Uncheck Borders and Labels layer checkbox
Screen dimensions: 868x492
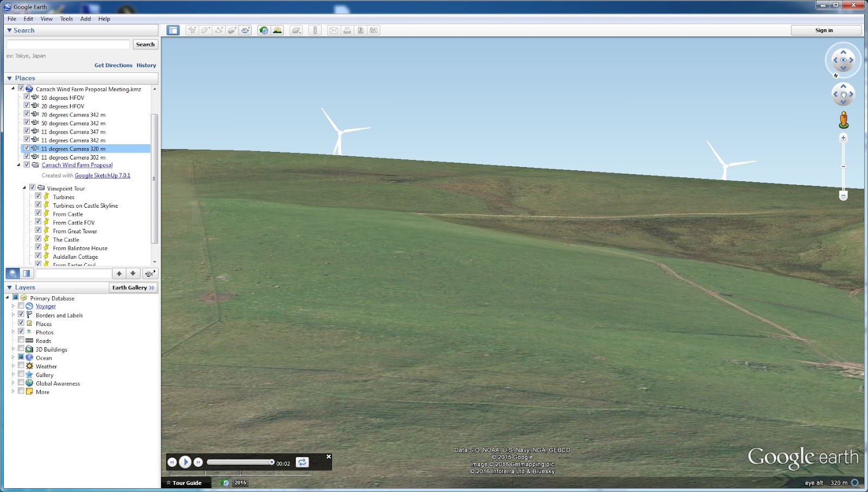coord(21,314)
